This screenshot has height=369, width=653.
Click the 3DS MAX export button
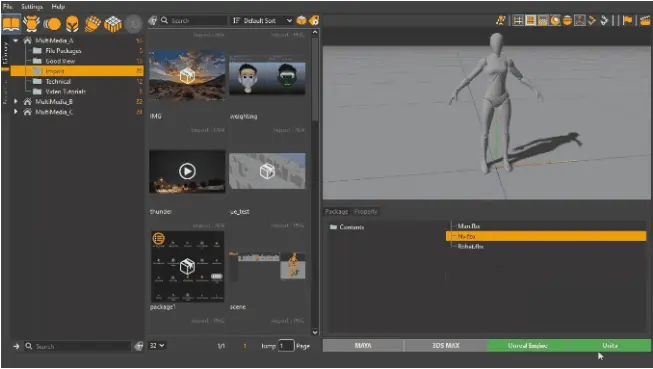click(x=446, y=346)
